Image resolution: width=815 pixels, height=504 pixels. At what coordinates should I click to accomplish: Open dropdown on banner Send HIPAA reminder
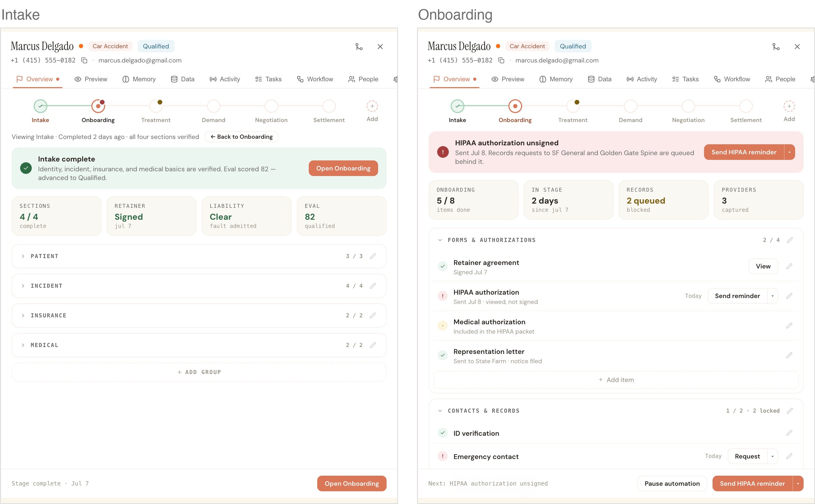(789, 152)
